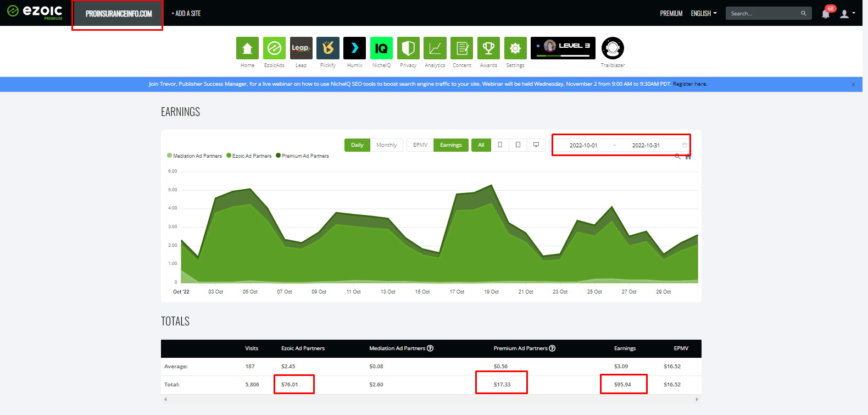Show EPMV on the chart

(420, 145)
